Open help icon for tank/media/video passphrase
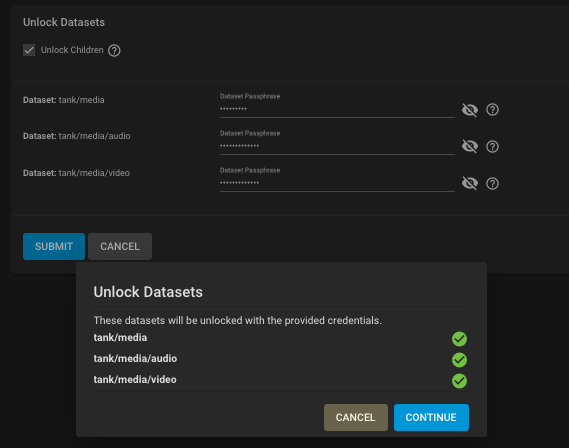Image resolution: width=569 pixels, height=448 pixels. tap(492, 184)
